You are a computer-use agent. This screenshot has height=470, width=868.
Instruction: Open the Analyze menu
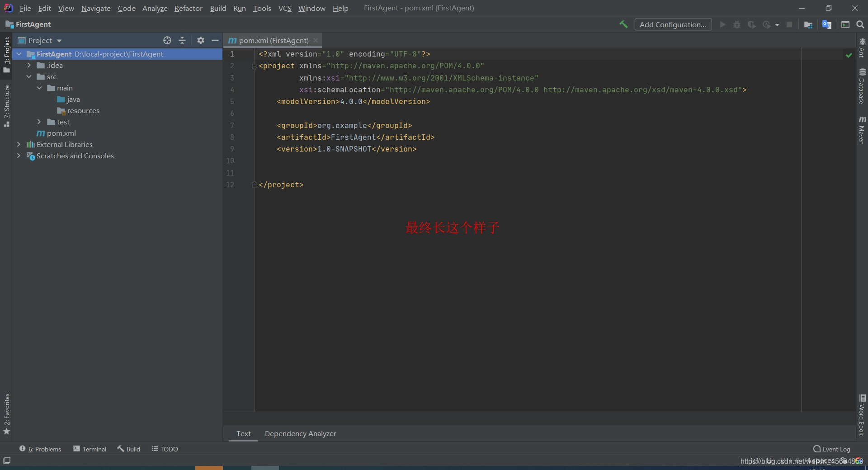click(x=155, y=8)
